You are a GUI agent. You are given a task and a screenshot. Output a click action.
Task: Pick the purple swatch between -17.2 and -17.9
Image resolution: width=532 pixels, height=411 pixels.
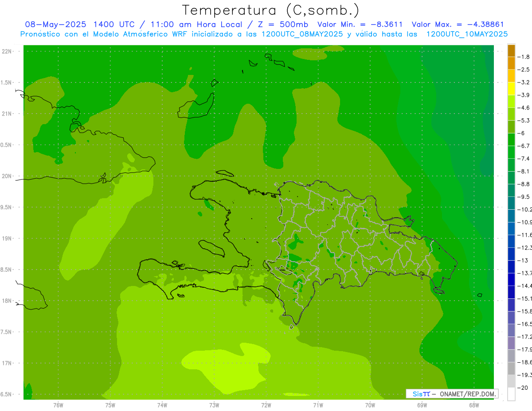[x=511, y=343]
